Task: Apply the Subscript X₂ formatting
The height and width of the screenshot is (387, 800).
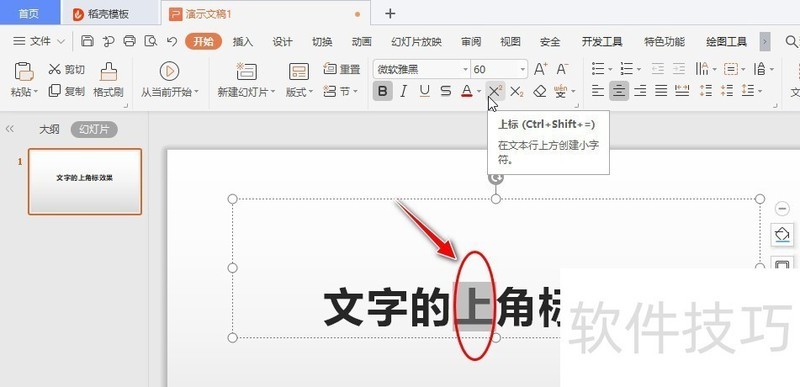Action: click(x=517, y=92)
